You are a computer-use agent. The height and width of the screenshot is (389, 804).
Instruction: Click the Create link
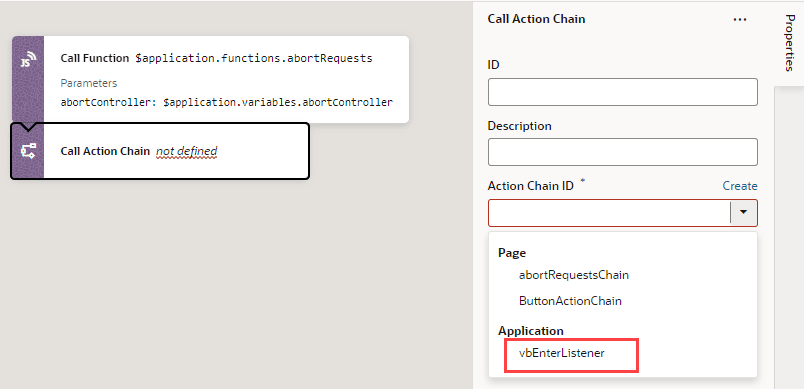click(x=740, y=186)
